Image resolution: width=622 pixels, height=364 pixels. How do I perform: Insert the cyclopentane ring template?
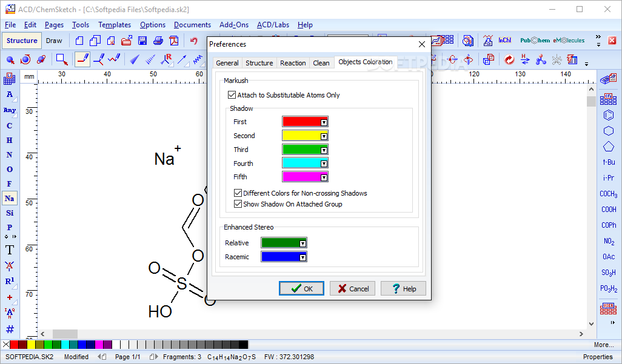click(609, 147)
